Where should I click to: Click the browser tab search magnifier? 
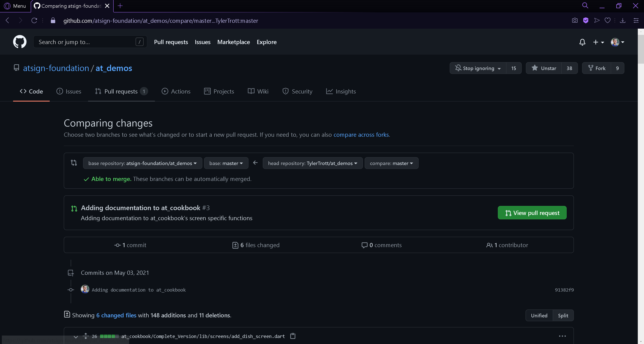pyautogui.click(x=585, y=6)
